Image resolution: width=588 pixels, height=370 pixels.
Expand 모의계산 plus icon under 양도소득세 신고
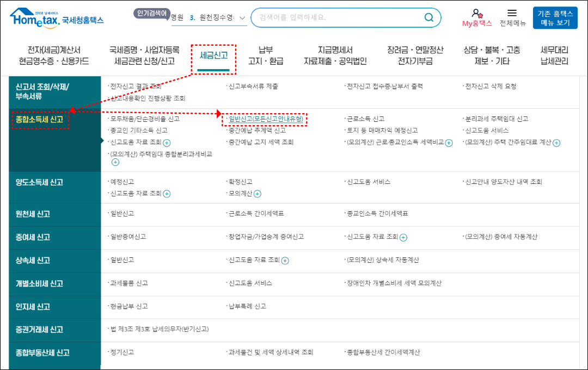pos(257,193)
